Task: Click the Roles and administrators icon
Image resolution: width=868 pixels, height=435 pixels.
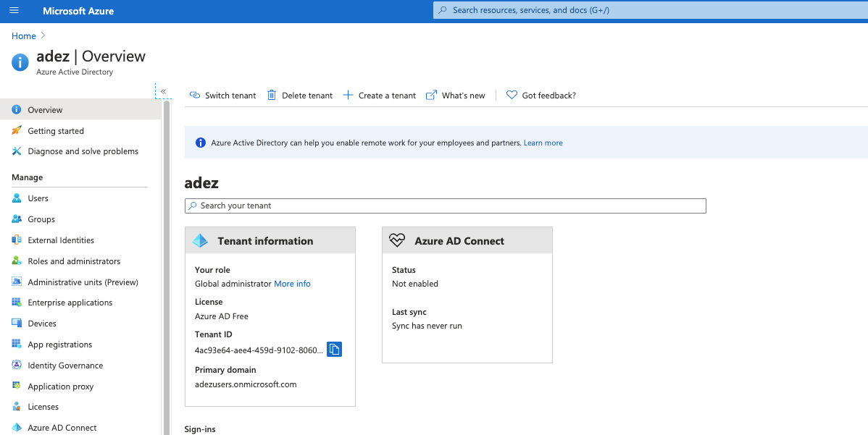Action: (17, 261)
